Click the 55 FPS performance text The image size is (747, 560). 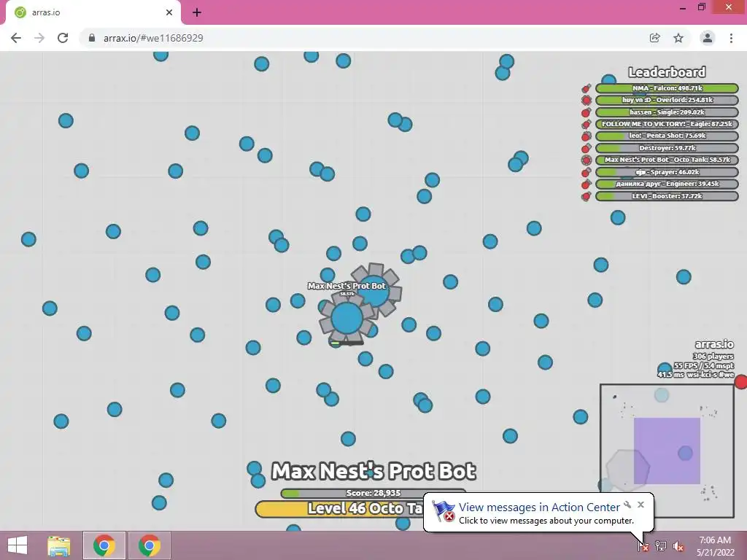704,366
